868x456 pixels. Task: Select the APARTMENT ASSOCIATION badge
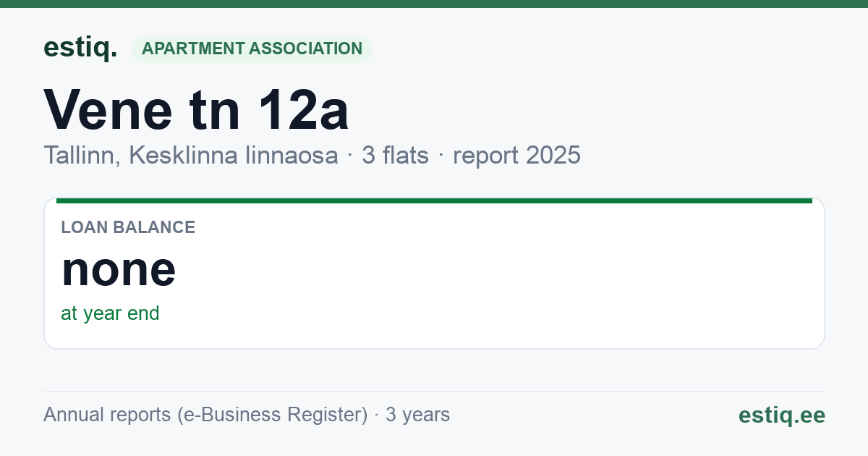pos(252,49)
